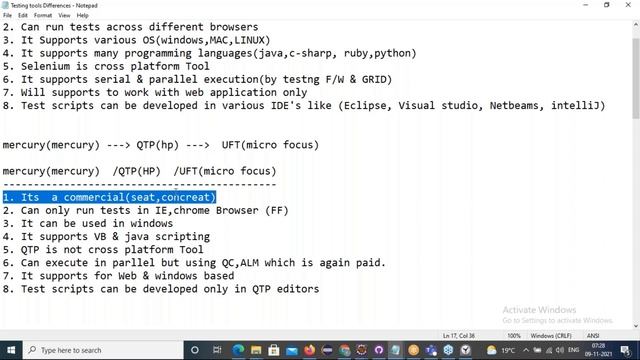The width and height of the screenshot is (640, 360).
Task: Click the battery tray icon
Action: pos(537,350)
